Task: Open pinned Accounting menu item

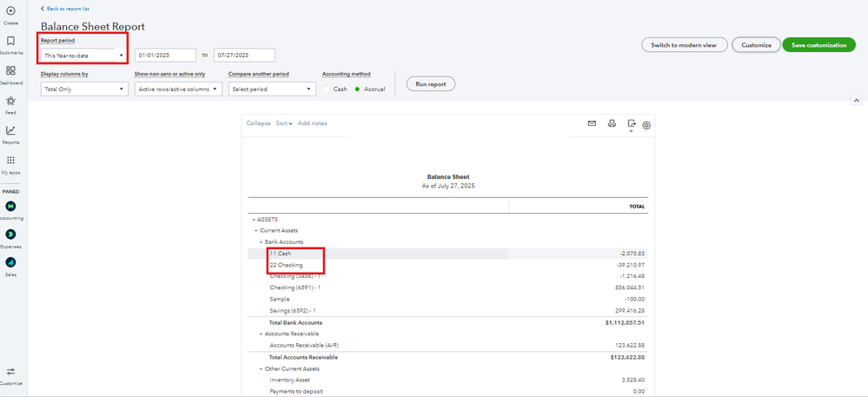Action: tap(10, 207)
